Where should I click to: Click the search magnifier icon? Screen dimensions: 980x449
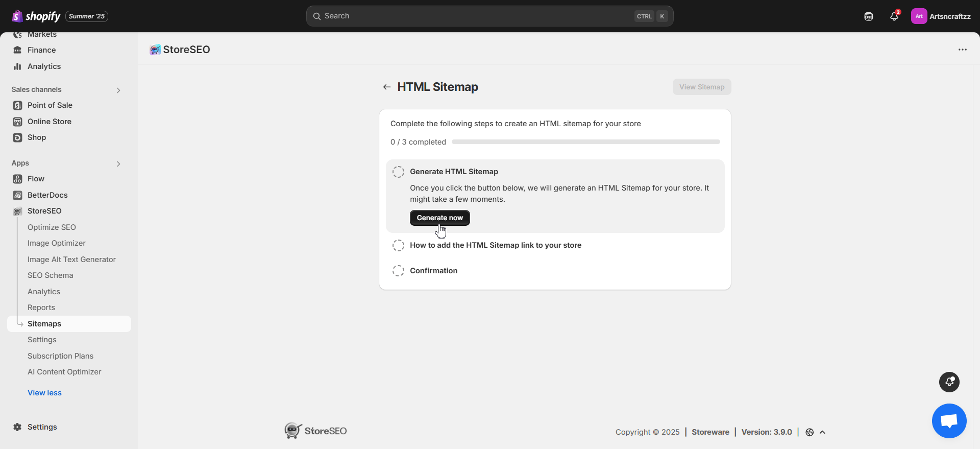click(x=317, y=16)
